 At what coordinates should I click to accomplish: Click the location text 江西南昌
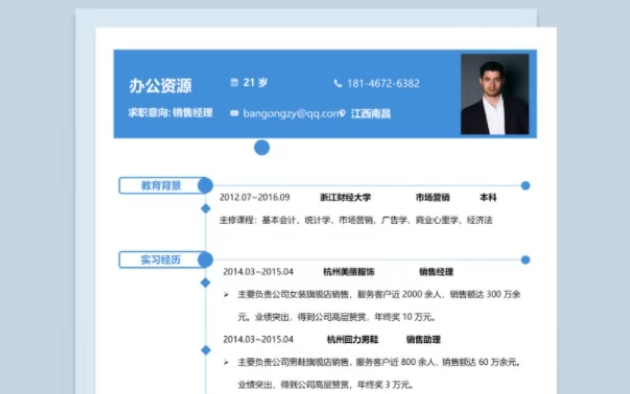371,114
